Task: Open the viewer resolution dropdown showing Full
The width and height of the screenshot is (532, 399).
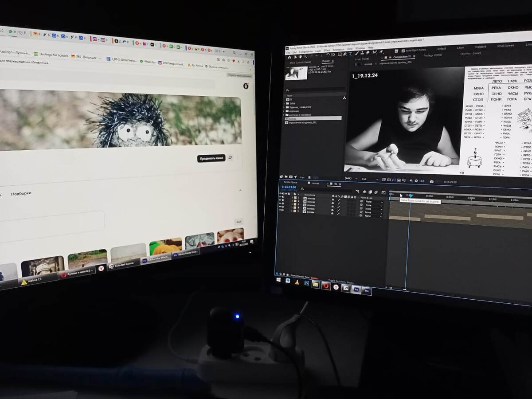Action: [x=370, y=179]
